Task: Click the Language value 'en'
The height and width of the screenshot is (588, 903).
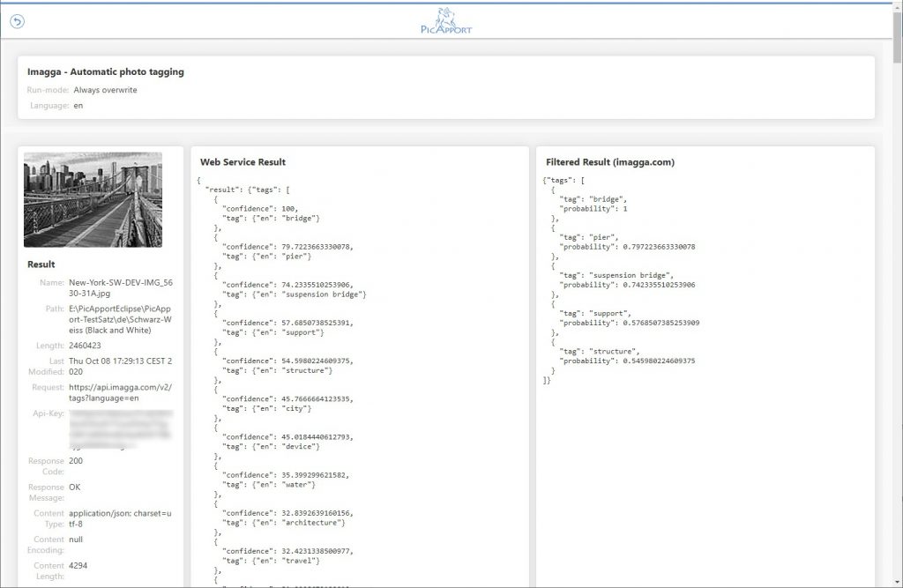Action: pos(78,106)
